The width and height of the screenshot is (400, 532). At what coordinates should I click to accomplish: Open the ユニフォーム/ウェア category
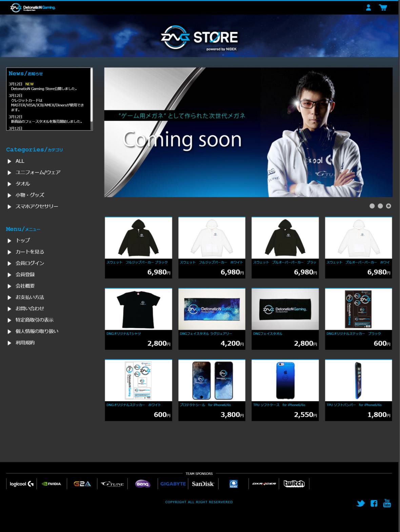point(38,172)
